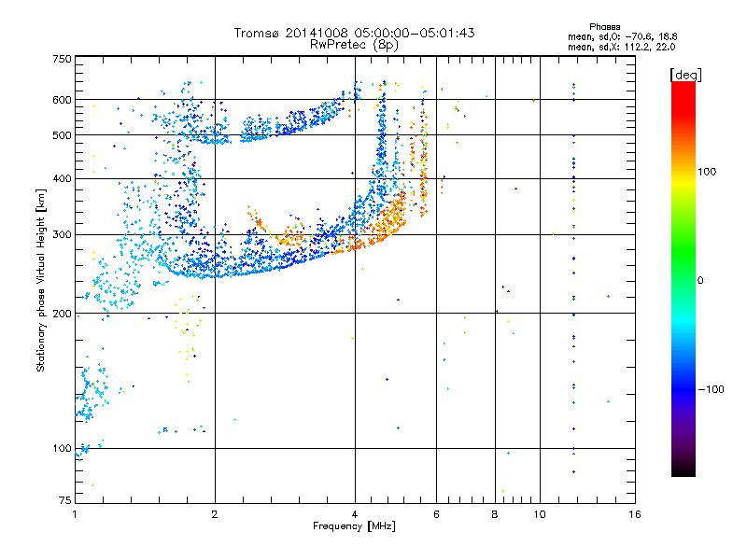
Task: Click the y-axis tick label '600'
Action: tap(62, 100)
